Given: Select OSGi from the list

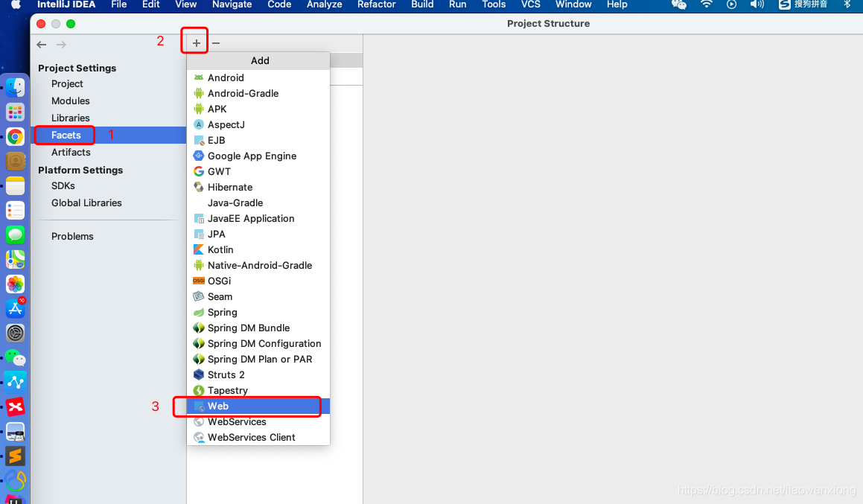Looking at the screenshot, I should point(258,281).
